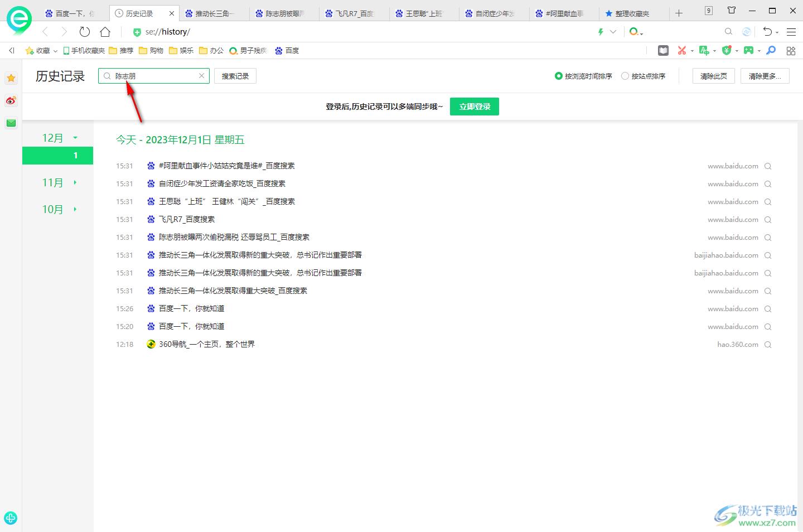Switch to the 王思聪"上班 tab
Screen dimensions: 803x532
coord(424,13)
